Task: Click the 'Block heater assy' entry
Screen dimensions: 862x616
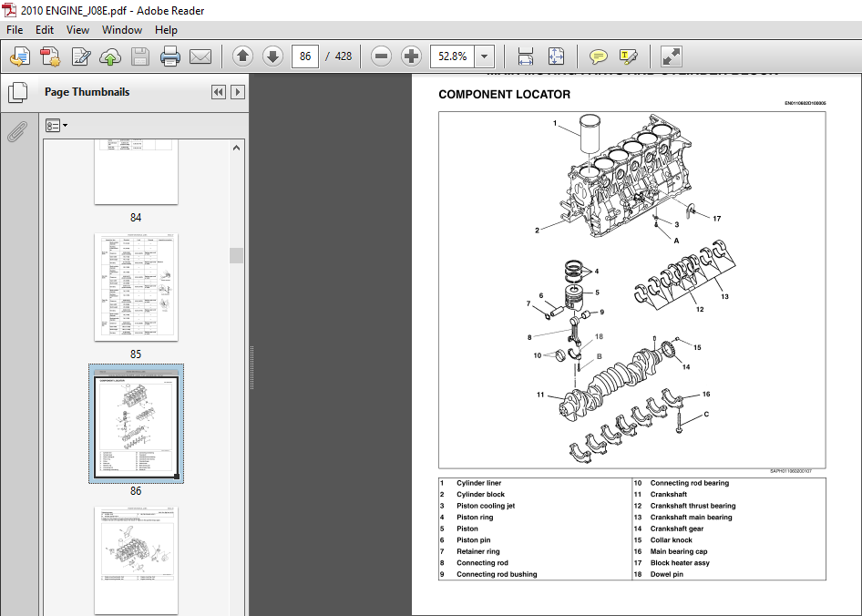Action: click(680, 562)
